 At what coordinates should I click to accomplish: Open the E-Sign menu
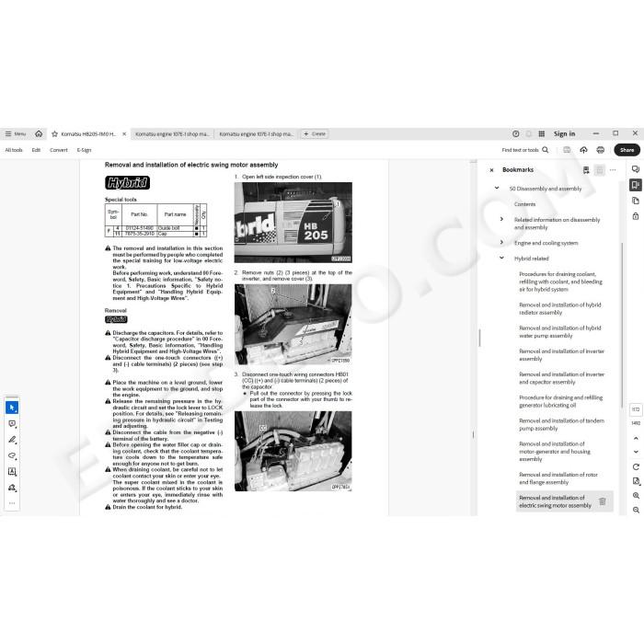pos(85,150)
